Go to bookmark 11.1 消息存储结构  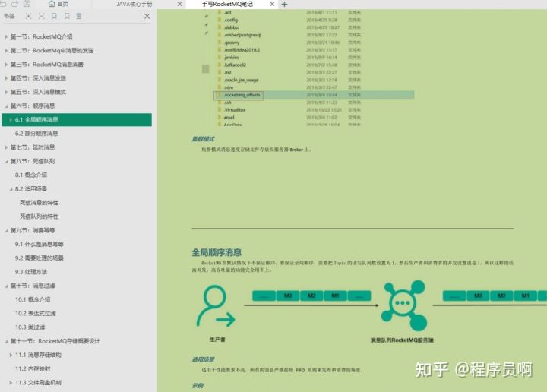[x=38, y=355]
